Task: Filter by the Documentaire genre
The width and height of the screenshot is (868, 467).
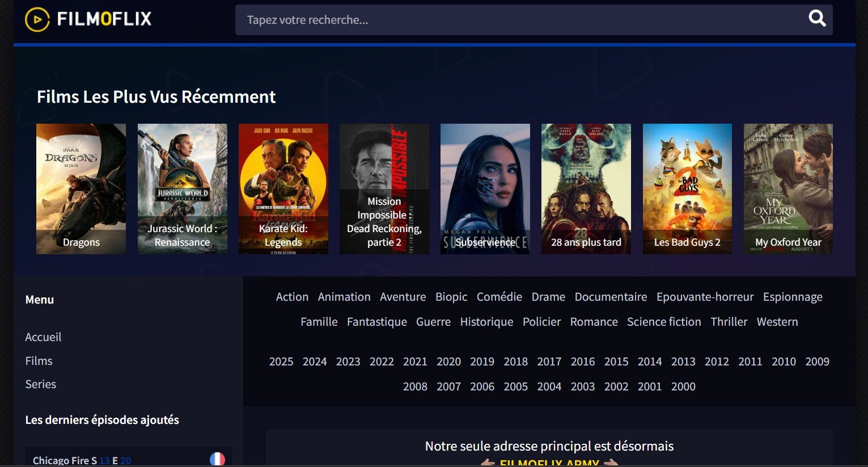Action: 611,297
